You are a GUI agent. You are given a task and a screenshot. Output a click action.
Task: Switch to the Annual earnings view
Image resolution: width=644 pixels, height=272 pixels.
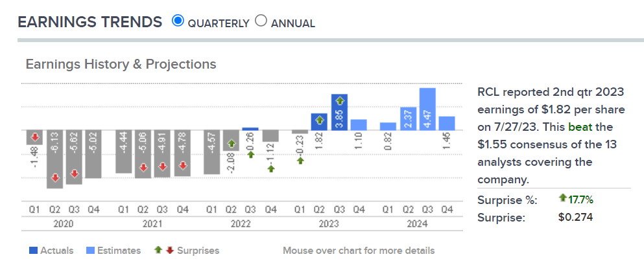point(261,21)
